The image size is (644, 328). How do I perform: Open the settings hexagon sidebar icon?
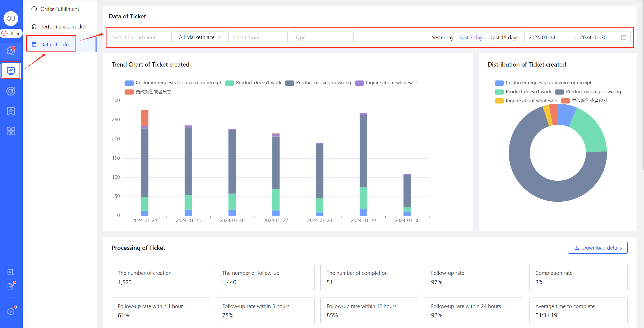(11, 311)
